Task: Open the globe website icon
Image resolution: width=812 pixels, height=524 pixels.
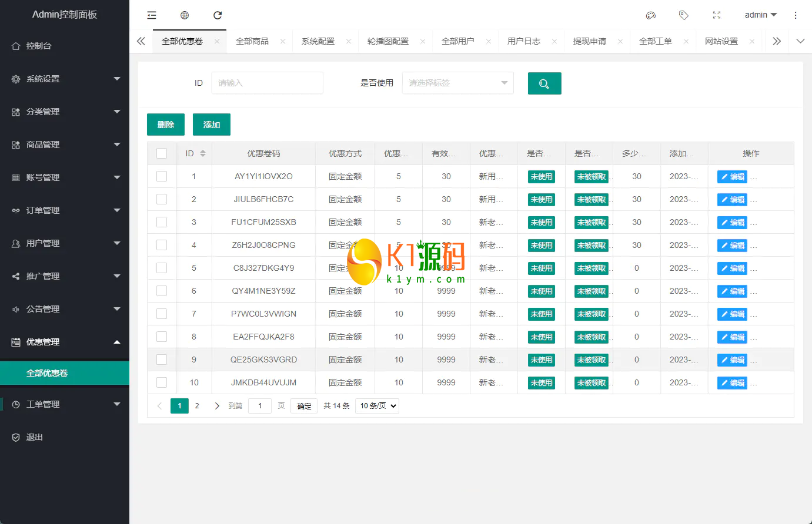Action: pyautogui.click(x=185, y=15)
